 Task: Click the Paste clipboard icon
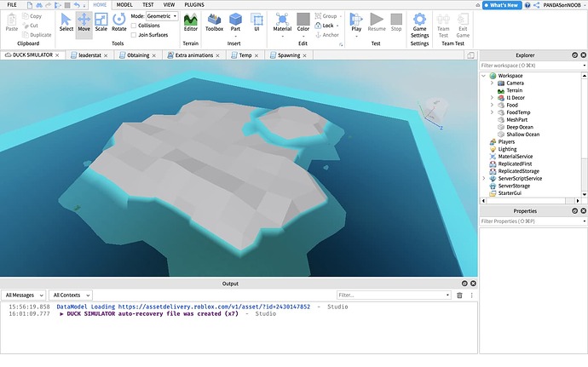coord(12,22)
